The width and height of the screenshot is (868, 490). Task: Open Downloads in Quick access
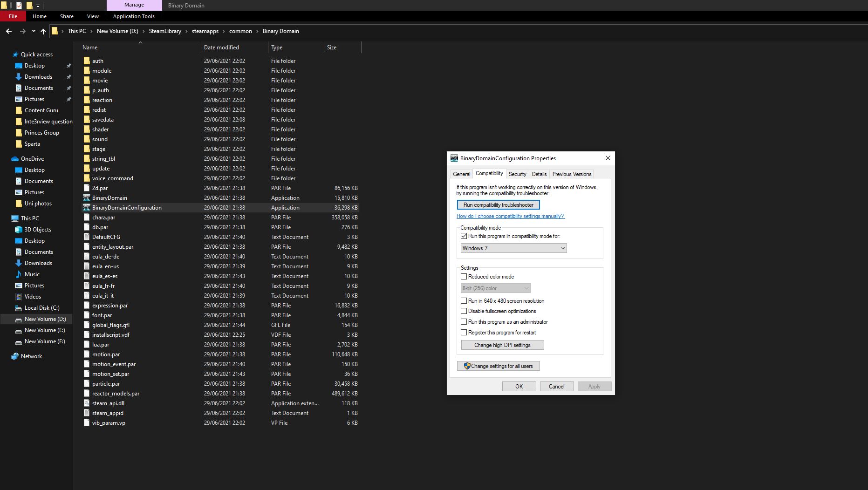38,77
